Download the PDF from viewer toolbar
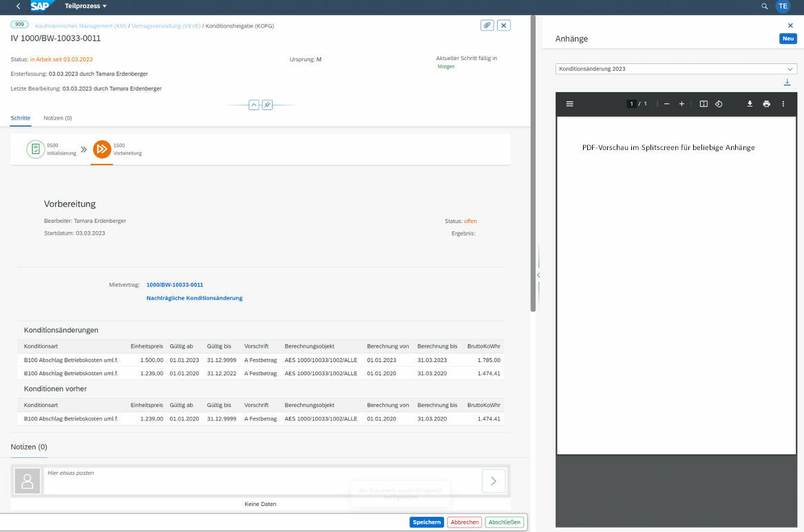Image resolution: width=804 pixels, height=532 pixels. pyautogui.click(x=750, y=104)
